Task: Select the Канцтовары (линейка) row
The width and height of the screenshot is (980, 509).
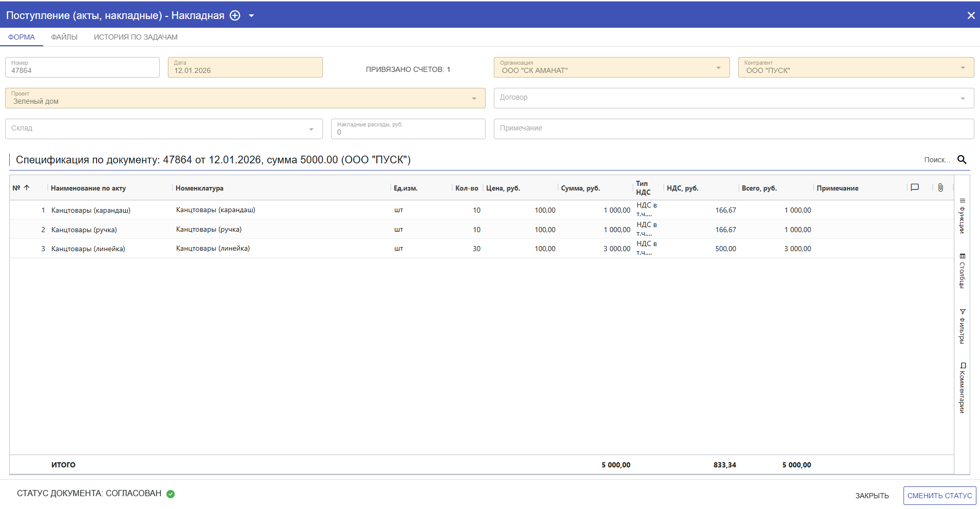Action: pos(88,249)
